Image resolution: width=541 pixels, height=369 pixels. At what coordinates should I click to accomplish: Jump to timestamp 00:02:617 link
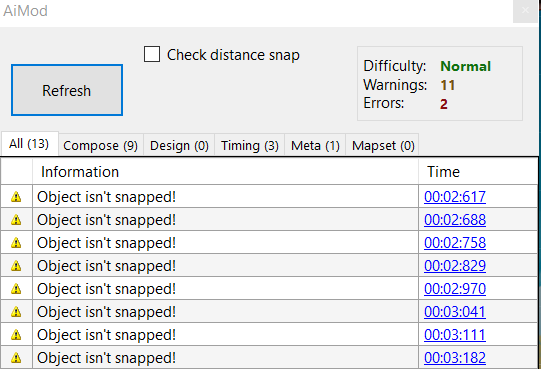[x=455, y=197]
